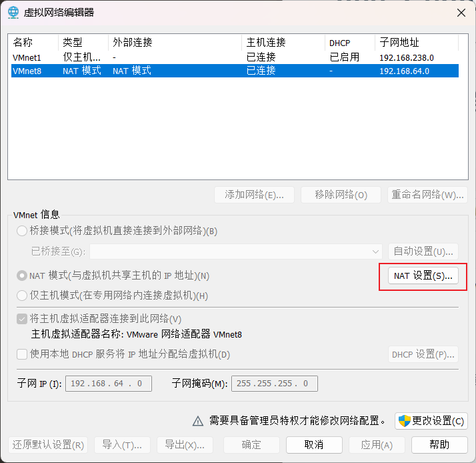The height and width of the screenshot is (463, 476).
Task: Click the 子网 IP input field
Action: point(109,384)
